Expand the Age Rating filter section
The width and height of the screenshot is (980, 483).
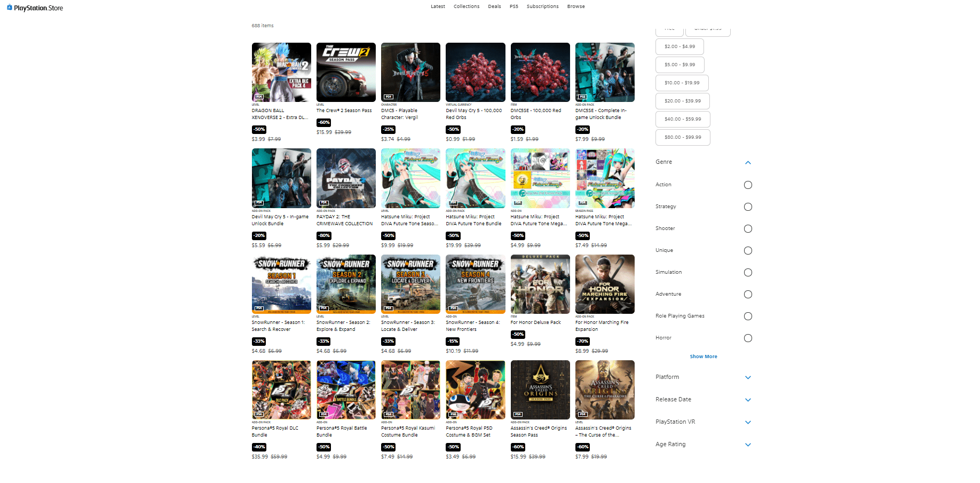tap(748, 445)
